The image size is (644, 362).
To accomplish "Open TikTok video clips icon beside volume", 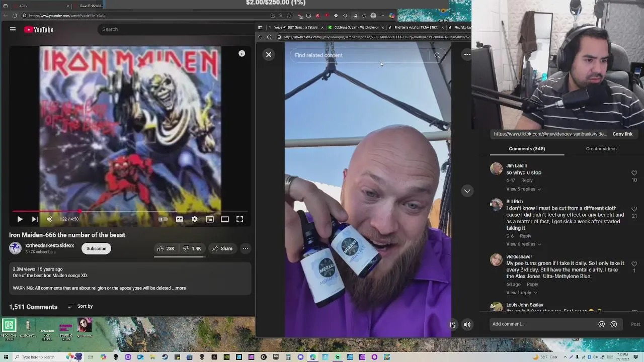I will [452, 325].
